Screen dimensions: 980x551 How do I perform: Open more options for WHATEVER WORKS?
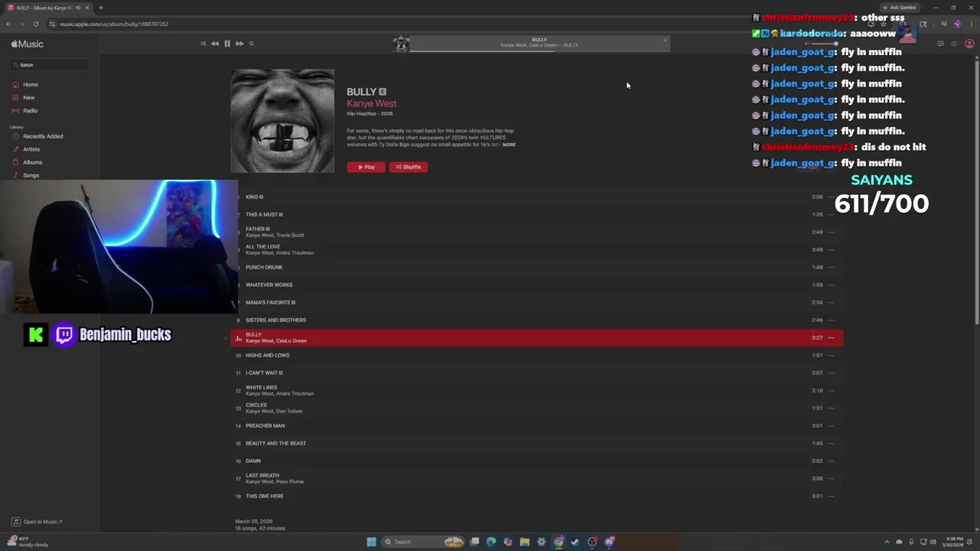831,285
